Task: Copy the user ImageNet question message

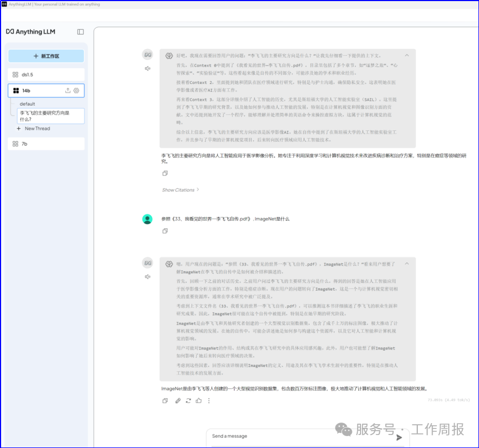Action: click(165, 231)
